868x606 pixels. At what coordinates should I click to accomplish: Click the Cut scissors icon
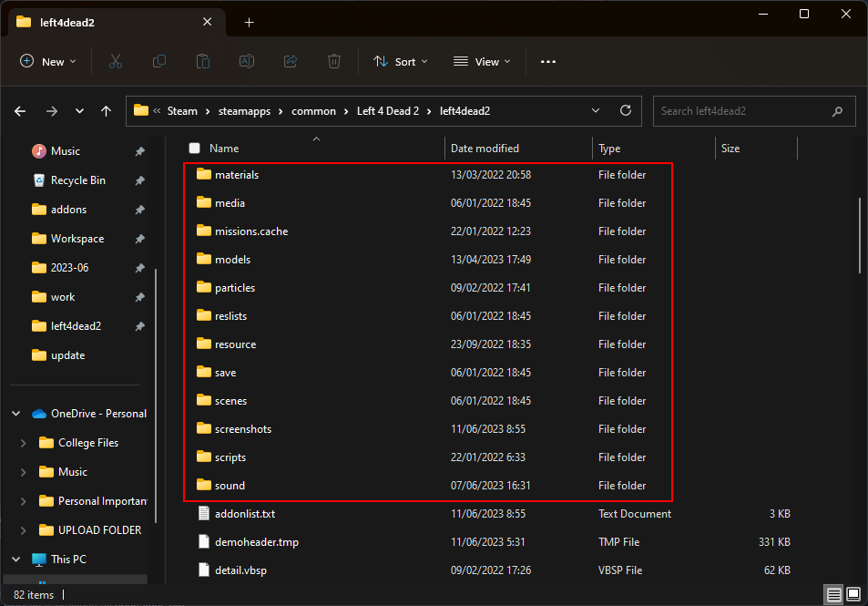coord(115,61)
